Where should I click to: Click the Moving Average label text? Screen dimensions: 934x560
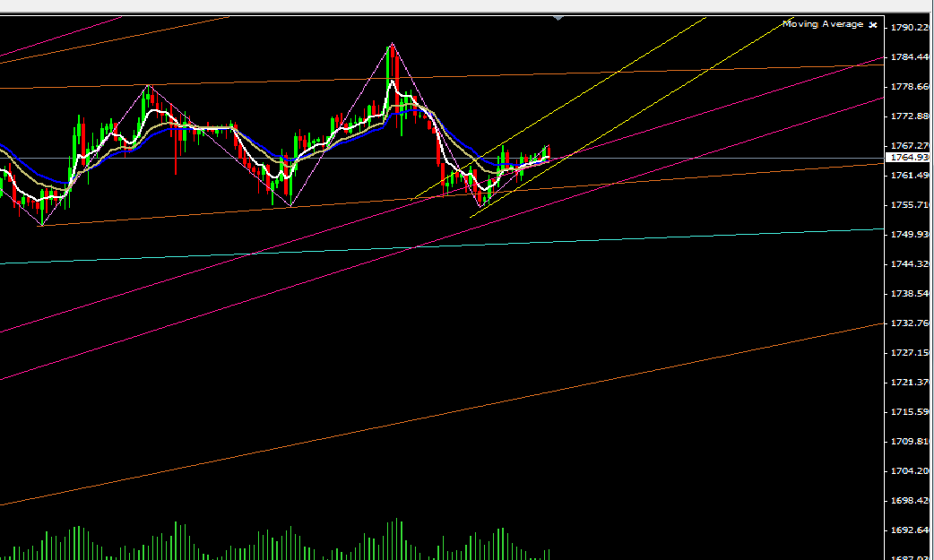click(822, 24)
